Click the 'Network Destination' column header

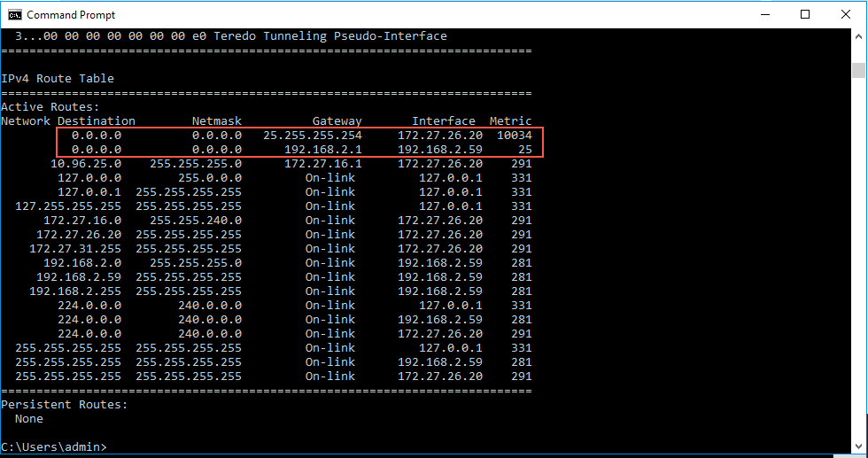(x=68, y=120)
